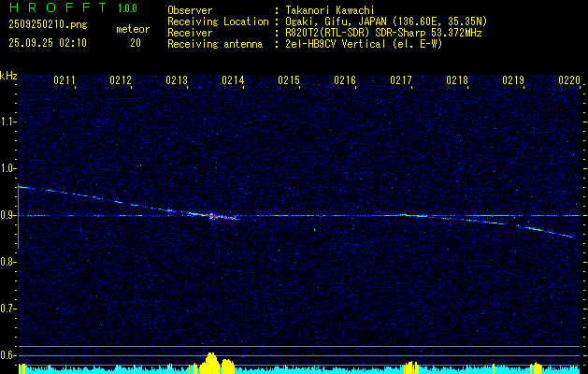This screenshot has height=374, width=588.
Task: Click the version number 1.0.0
Action: [127, 8]
